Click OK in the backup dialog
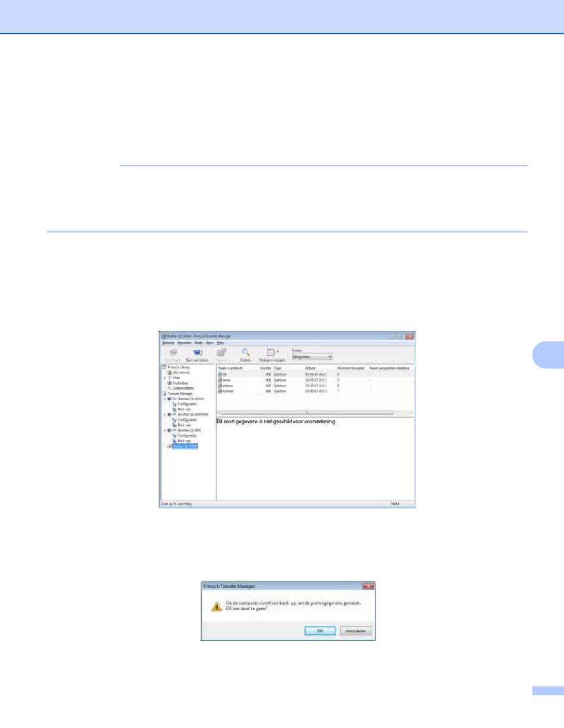Viewport: 564px width, 728px height. tap(320, 631)
